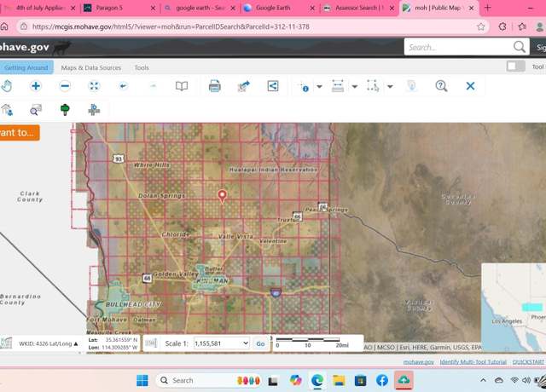Open the bookmarks book icon
The height and width of the screenshot is (392, 546).
[x=182, y=86]
